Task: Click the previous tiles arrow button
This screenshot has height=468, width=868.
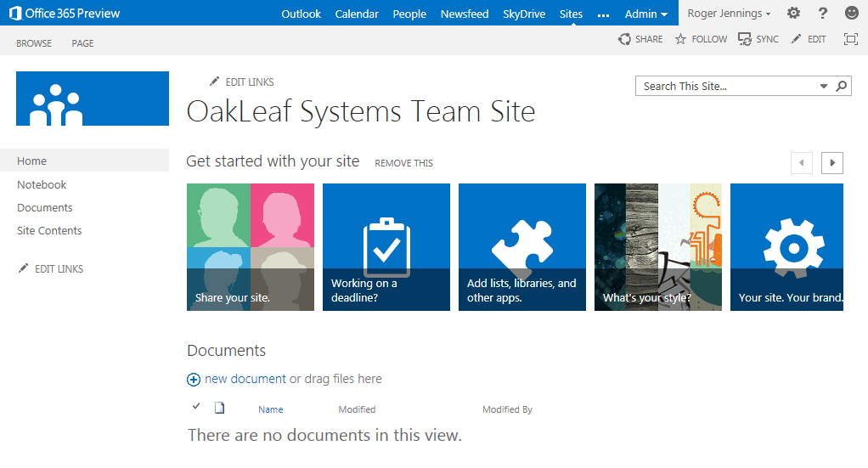Action: point(802,163)
